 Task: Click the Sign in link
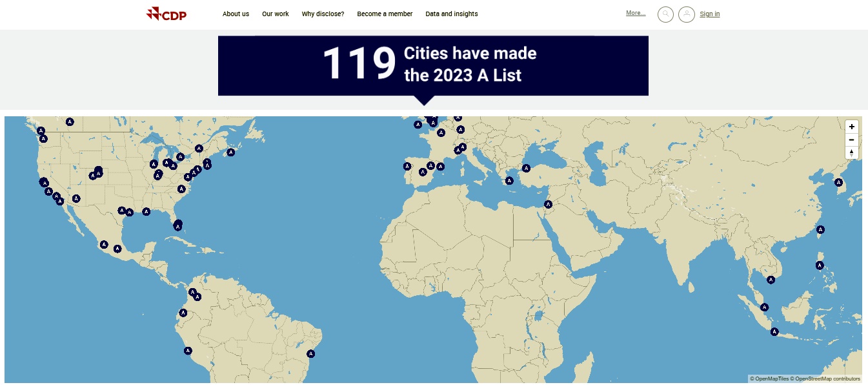709,14
